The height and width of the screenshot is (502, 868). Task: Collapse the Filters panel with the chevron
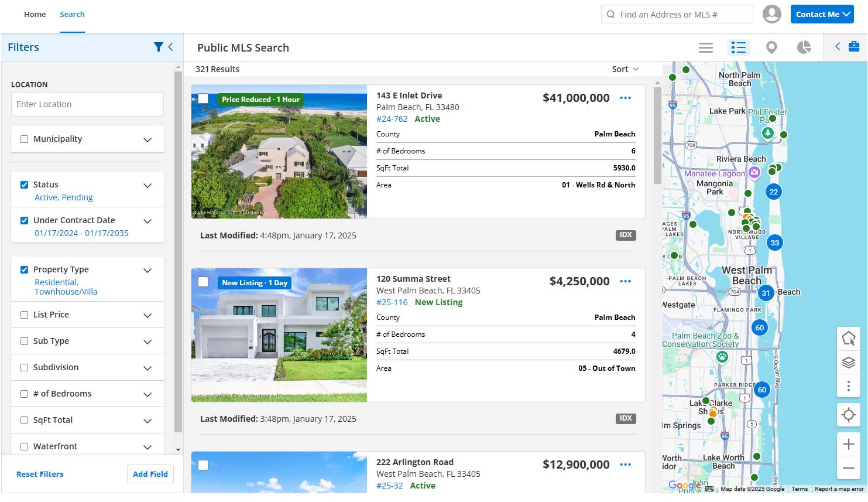tap(171, 47)
